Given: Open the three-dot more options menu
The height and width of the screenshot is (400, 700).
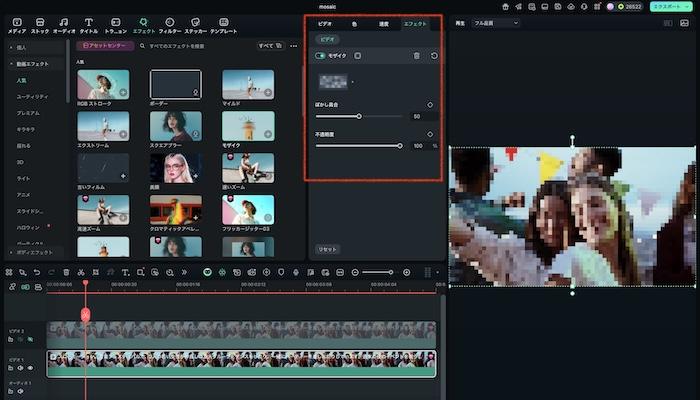Looking at the screenshot, I should tap(293, 46).
